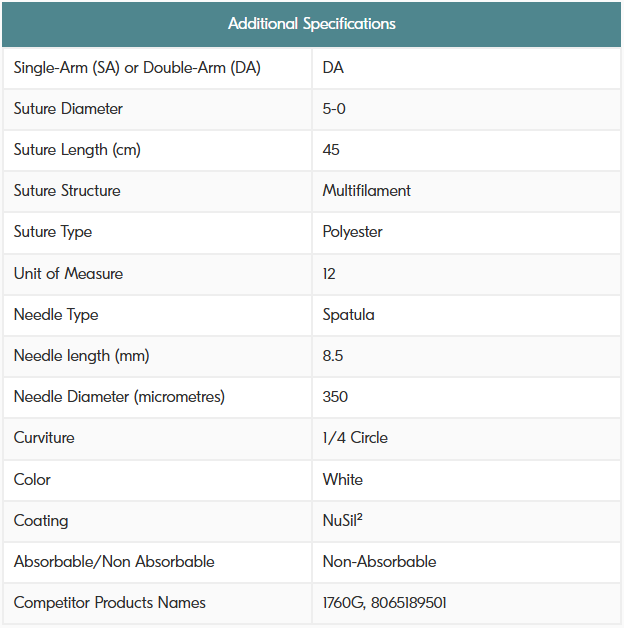Viewport: 624px width, 628px height.
Task: Select the 1/4 Circle value
Action: 355,438
